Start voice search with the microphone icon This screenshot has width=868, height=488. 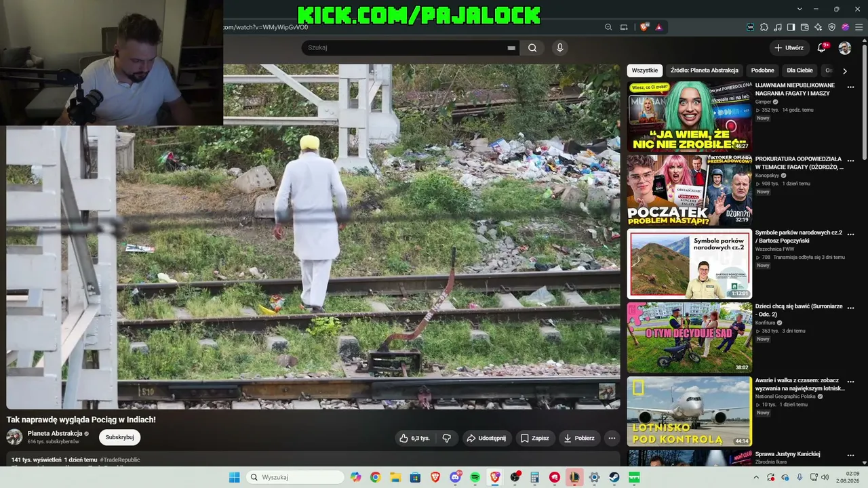pos(559,47)
